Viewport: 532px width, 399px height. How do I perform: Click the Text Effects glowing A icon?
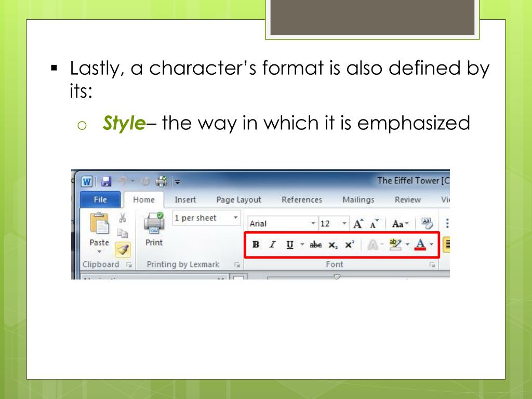coord(373,244)
